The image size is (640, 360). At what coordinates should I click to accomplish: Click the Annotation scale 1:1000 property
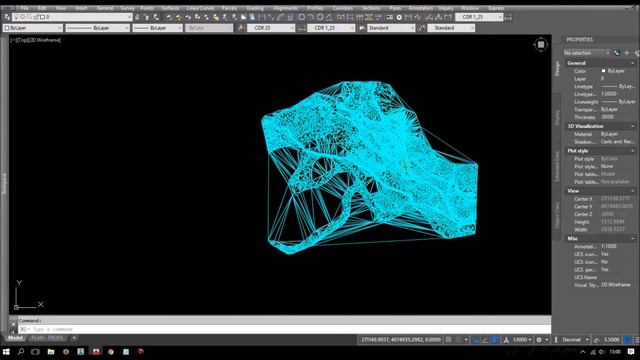[609, 247]
